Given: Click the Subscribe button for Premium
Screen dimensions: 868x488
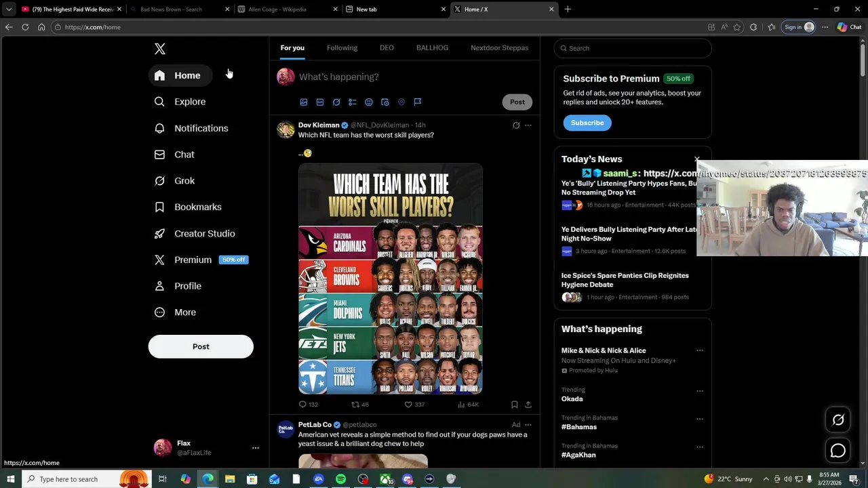Looking at the screenshot, I should (x=587, y=123).
